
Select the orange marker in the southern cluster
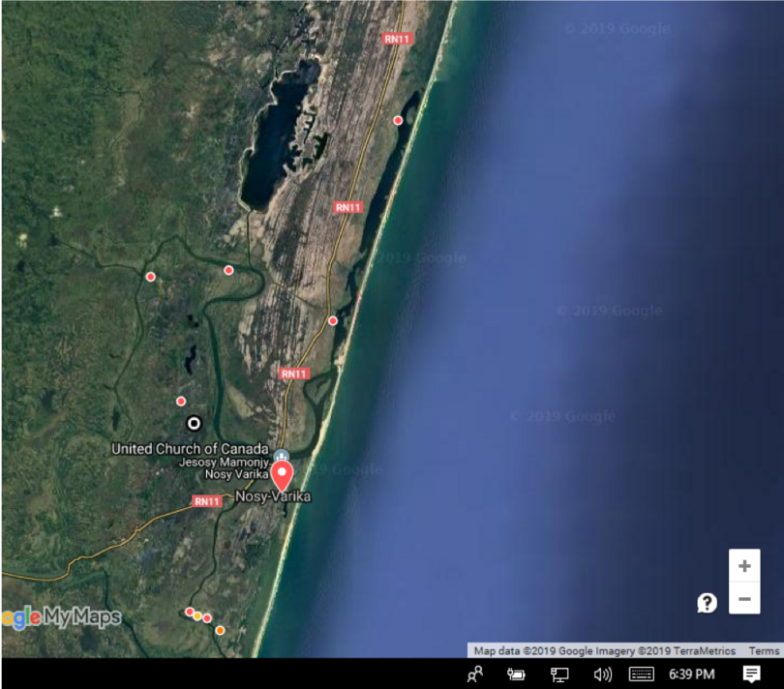click(x=220, y=630)
